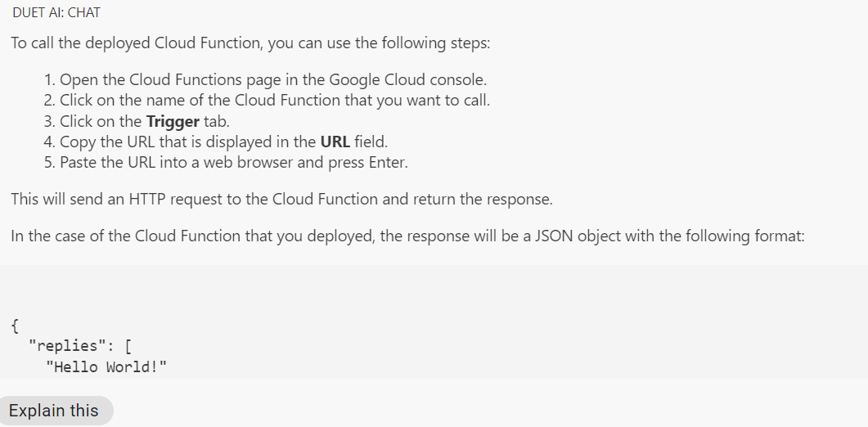Click the opening curly brace in the code block
Image resolution: width=868 pixels, height=427 pixels.
(16, 326)
